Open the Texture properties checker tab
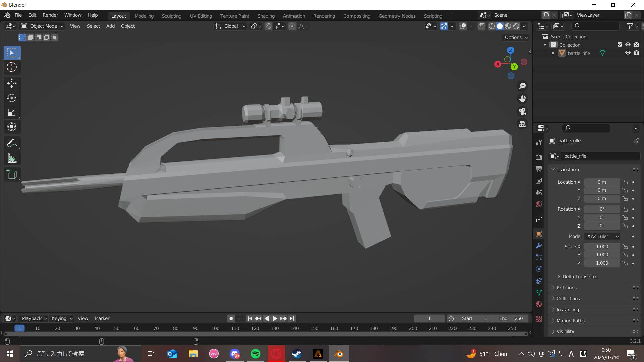This screenshot has height=362, width=644. click(x=539, y=319)
